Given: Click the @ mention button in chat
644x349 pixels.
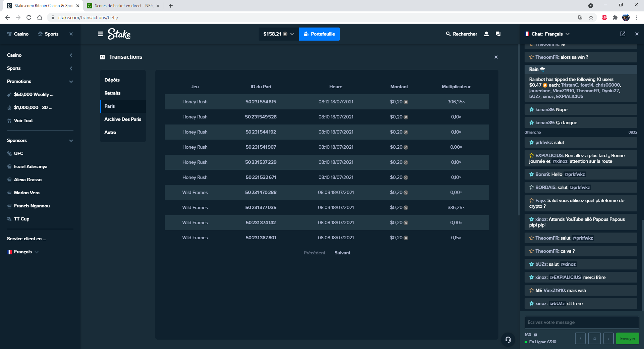Looking at the screenshot, I should pyautogui.click(x=594, y=338).
